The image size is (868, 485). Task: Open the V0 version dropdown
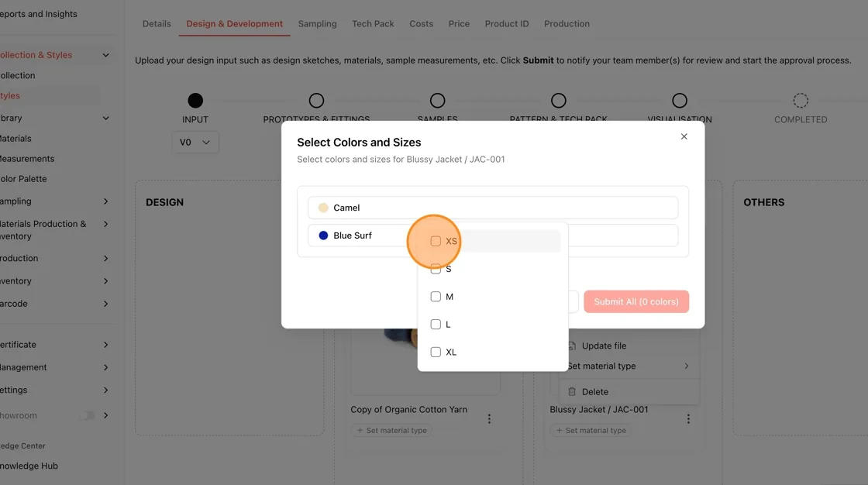[x=195, y=143]
